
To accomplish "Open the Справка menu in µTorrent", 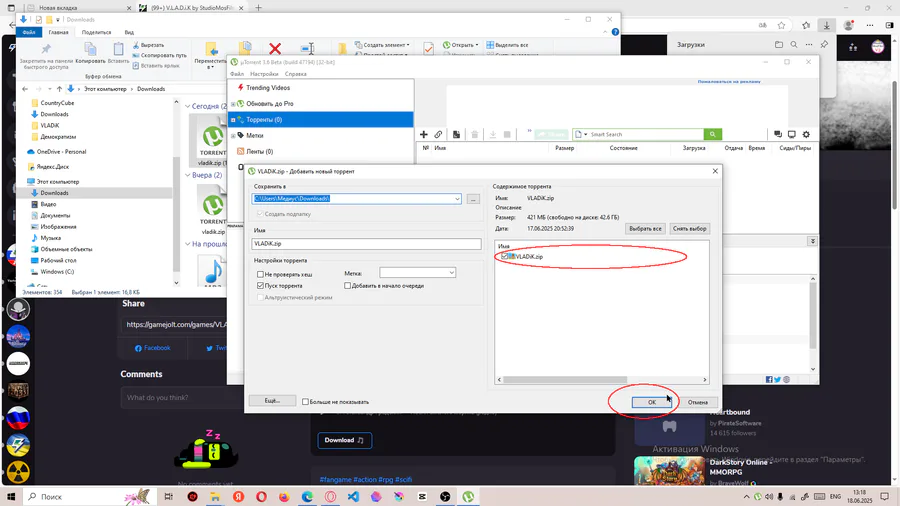I will pos(296,74).
